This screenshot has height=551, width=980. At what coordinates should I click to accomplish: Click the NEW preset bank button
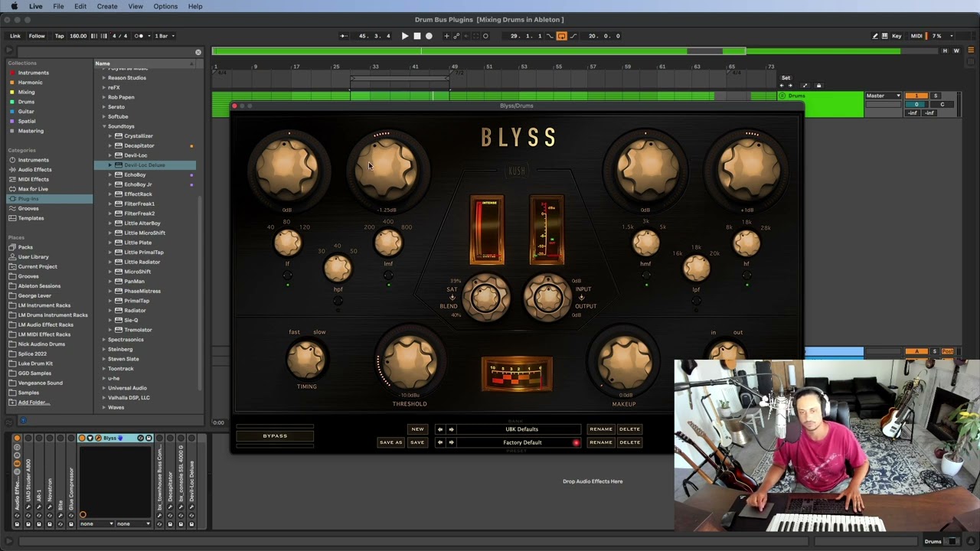pos(417,429)
